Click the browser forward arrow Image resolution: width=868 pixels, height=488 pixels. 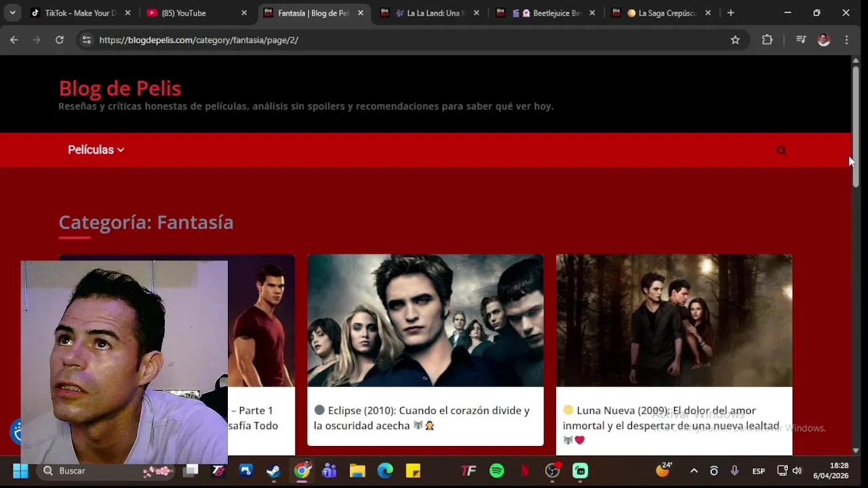[x=37, y=40]
